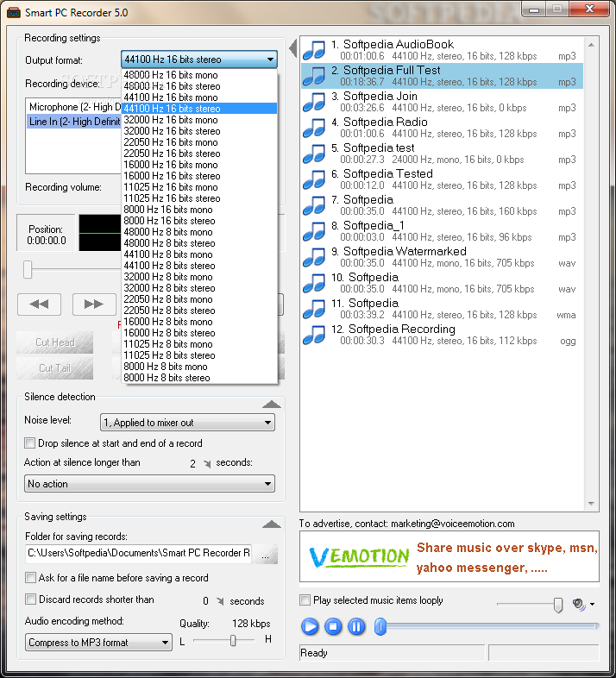Click music icon of Softpedia AudioBook
The image size is (616, 678).
314,50
